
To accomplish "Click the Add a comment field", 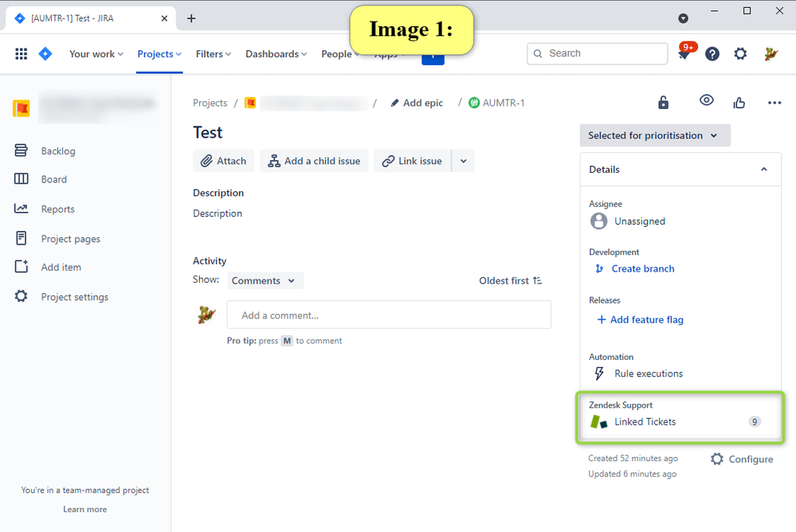I will 389,315.
